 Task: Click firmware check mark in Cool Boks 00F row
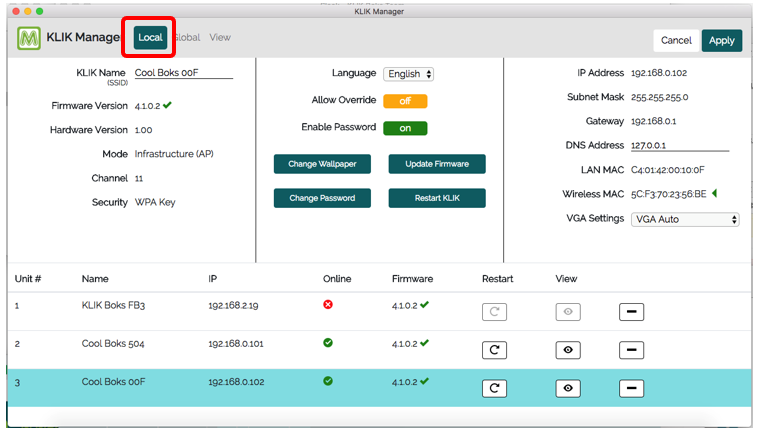[x=424, y=381]
